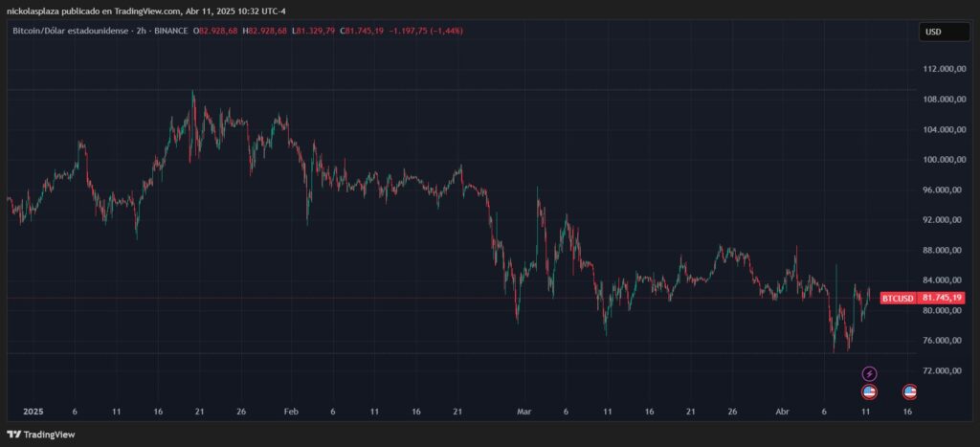Select the Abr marker on the time axis
This screenshot has width=980, height=447.
(x=781, y=412)
